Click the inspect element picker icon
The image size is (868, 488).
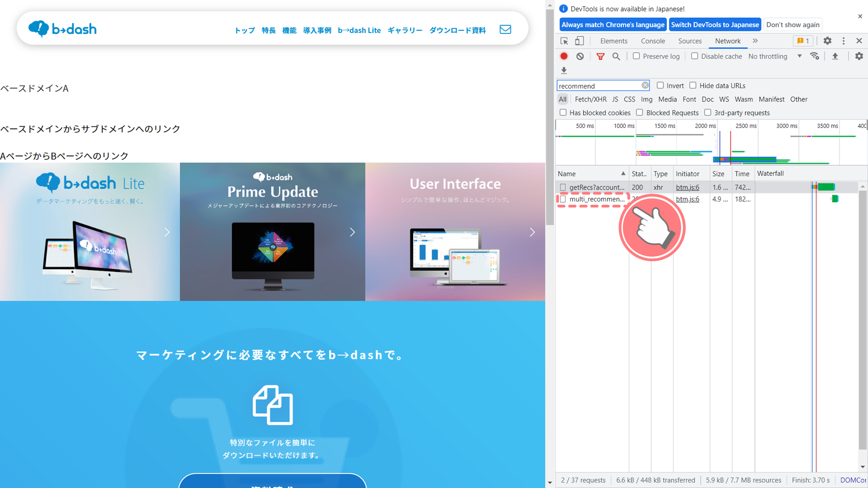pos(564,41)
